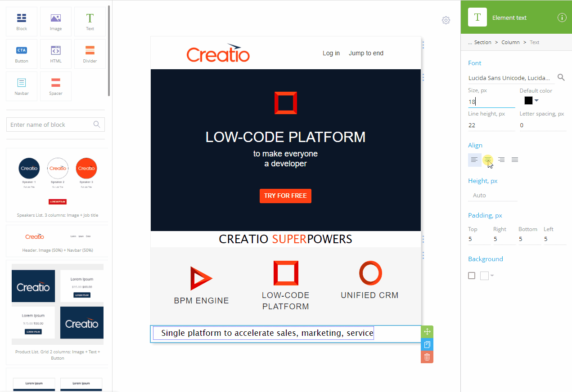The image size is (572, 392).
Task: Click the Padding Left field
Action: point(554,239)
